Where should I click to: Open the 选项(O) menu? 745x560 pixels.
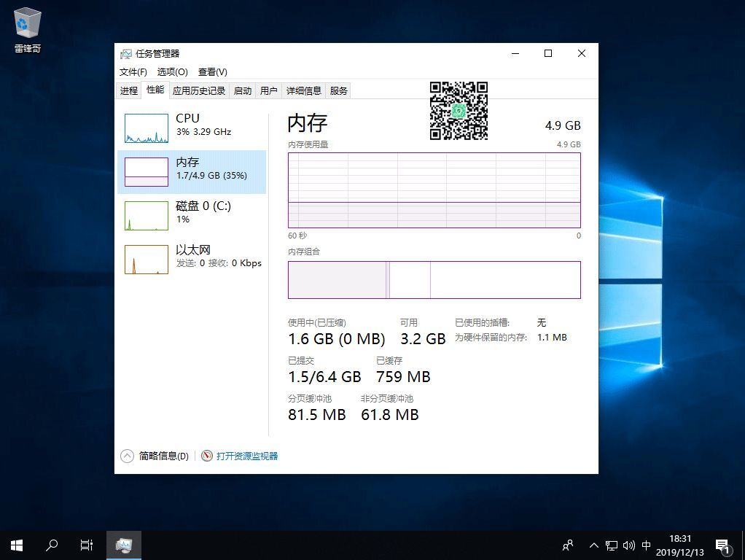172,72
